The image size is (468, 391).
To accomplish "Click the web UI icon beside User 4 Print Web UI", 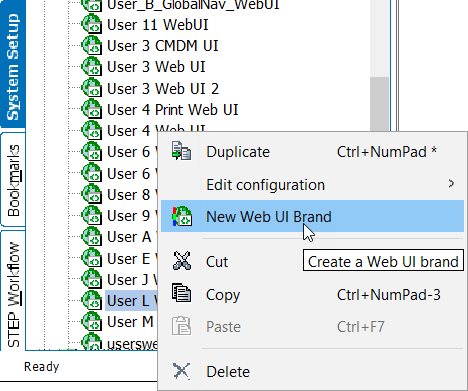I will click(x=92, y=109).
